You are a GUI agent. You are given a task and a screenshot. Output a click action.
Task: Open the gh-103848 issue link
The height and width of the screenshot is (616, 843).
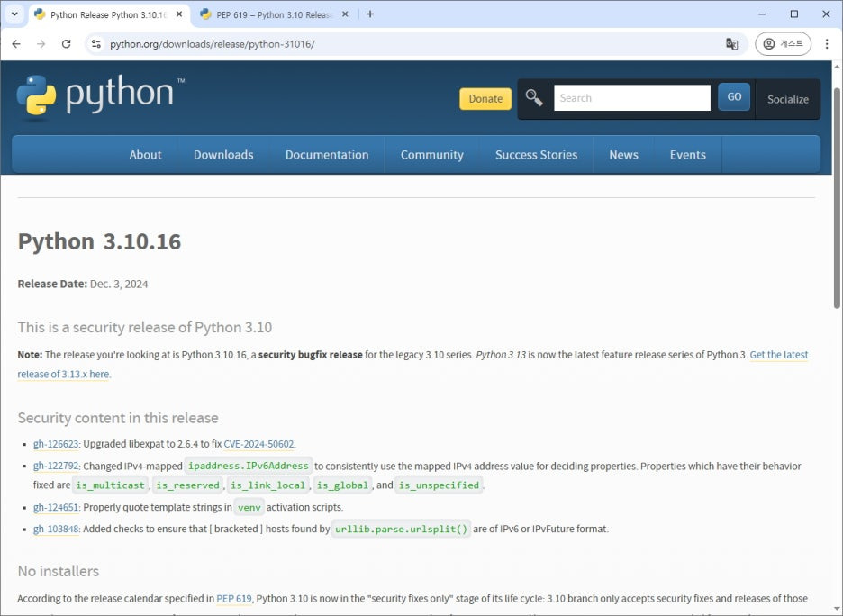point(56,529)
